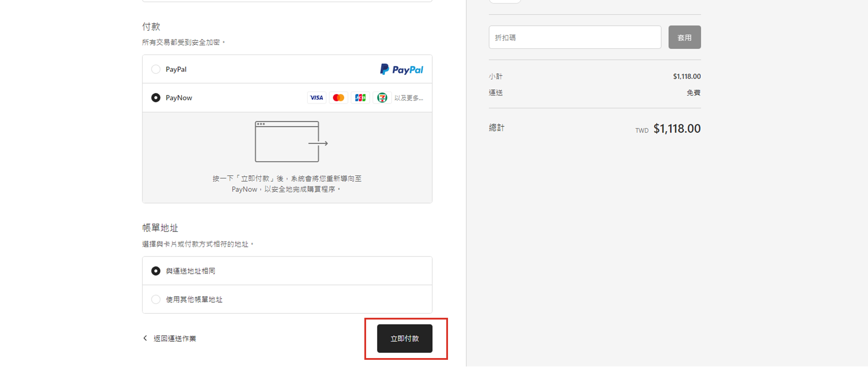The height and width of the screenshot is (384, 868).
Task: Click the 折扣碼 discount code field
Action: click(575, 37)
